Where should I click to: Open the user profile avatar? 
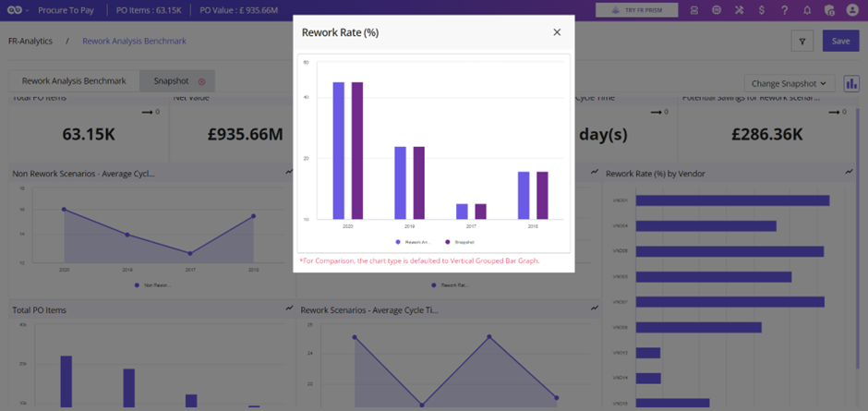[x=852, y=10]
